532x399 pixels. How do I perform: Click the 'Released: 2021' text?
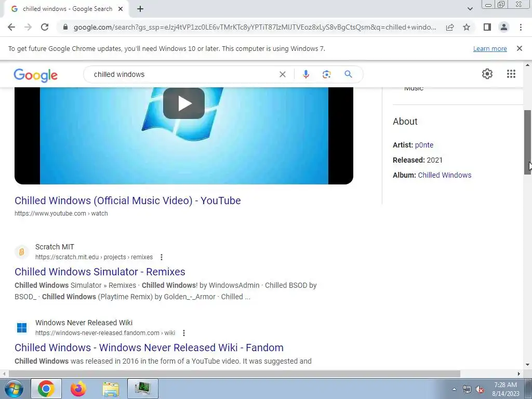click(x=418, y=160)
